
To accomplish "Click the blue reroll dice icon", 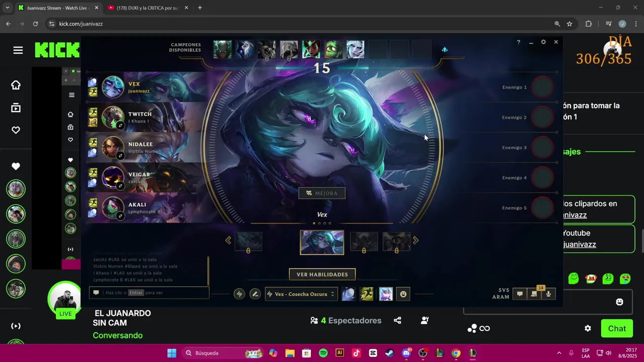I will [x=444, y=50].
